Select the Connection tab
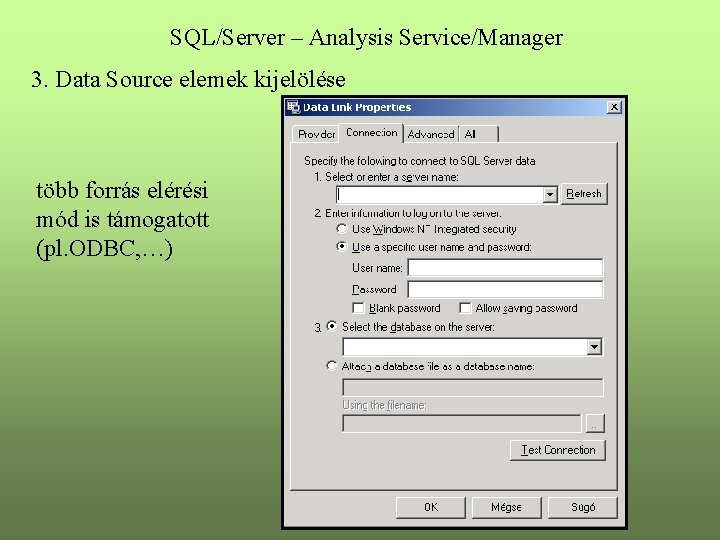The width and height of the screenshot is (720, 540). pyautogui.click(x=371, y=133)
